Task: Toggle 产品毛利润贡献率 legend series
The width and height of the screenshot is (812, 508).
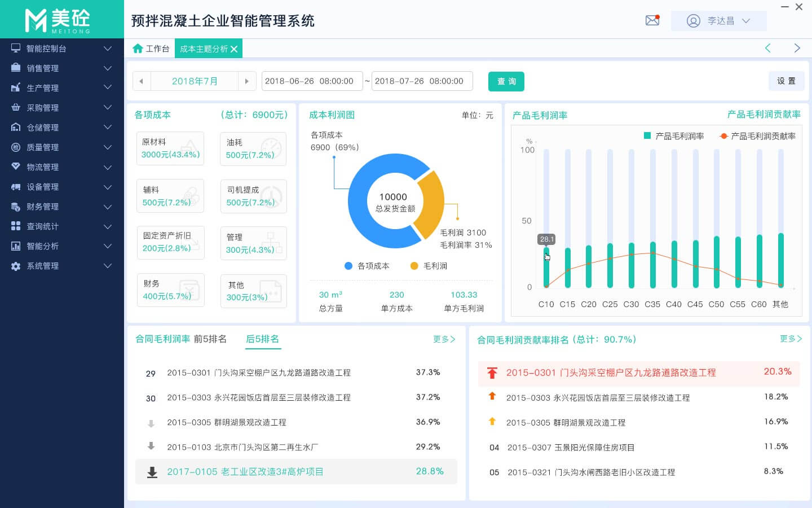Action: 757,136
